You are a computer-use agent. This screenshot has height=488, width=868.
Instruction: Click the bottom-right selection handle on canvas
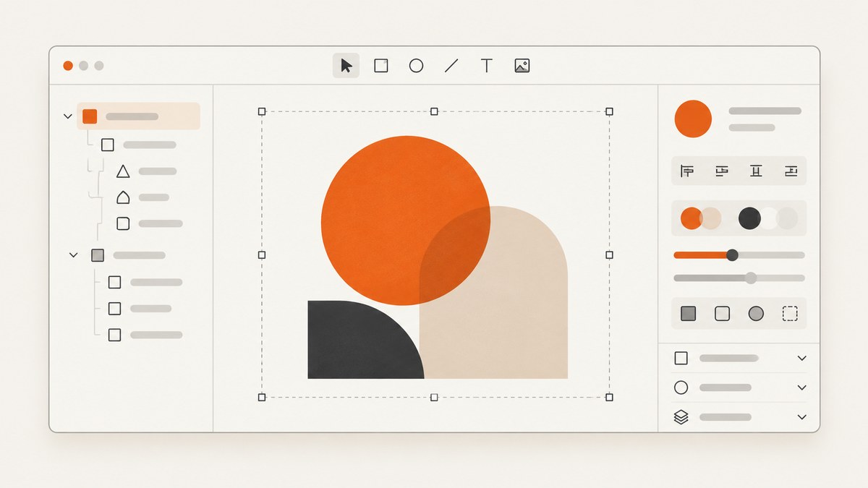609,397
